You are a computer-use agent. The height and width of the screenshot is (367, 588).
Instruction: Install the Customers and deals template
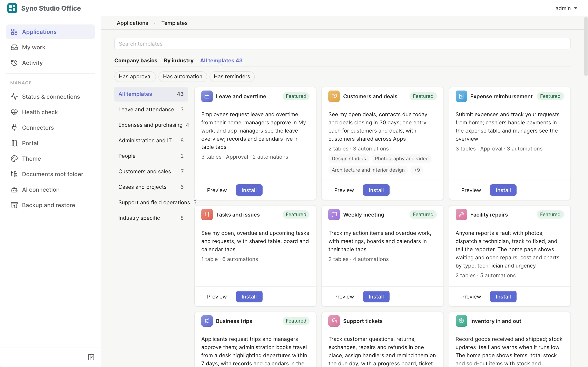(x=376, y=190)
